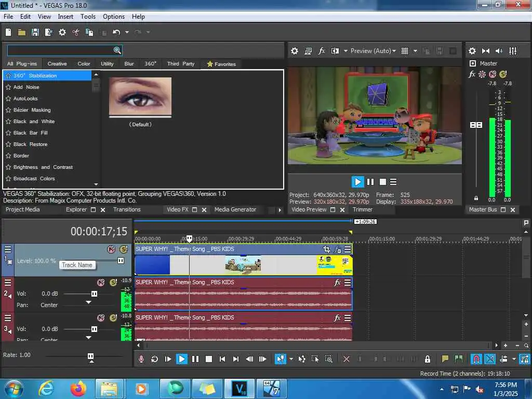Screen dimensions: 532x399
Task: Open track 3 audio event hamburger menu
Action: pos(348,318)
